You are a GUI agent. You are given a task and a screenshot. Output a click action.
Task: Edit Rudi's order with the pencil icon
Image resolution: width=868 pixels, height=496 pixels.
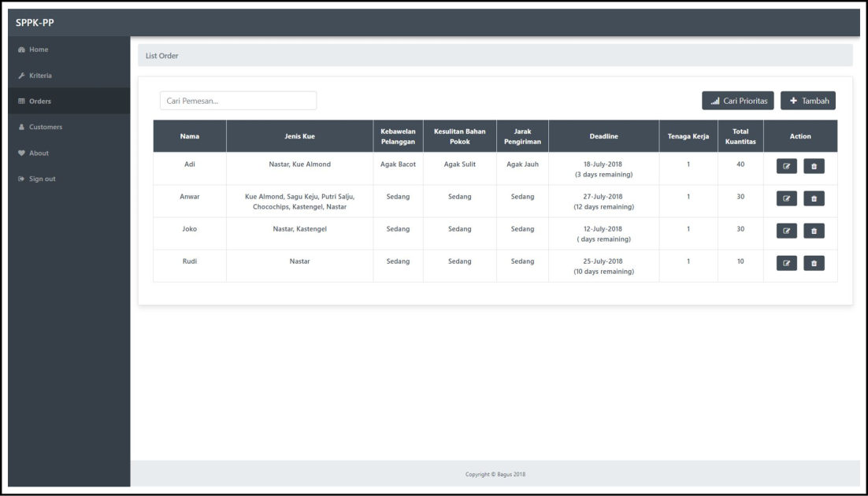pos(788,263)
